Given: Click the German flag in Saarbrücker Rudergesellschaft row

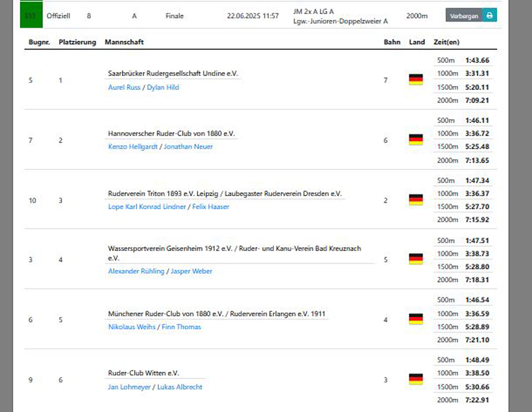Looking at the screenshot, I should [x=415, y=80].
